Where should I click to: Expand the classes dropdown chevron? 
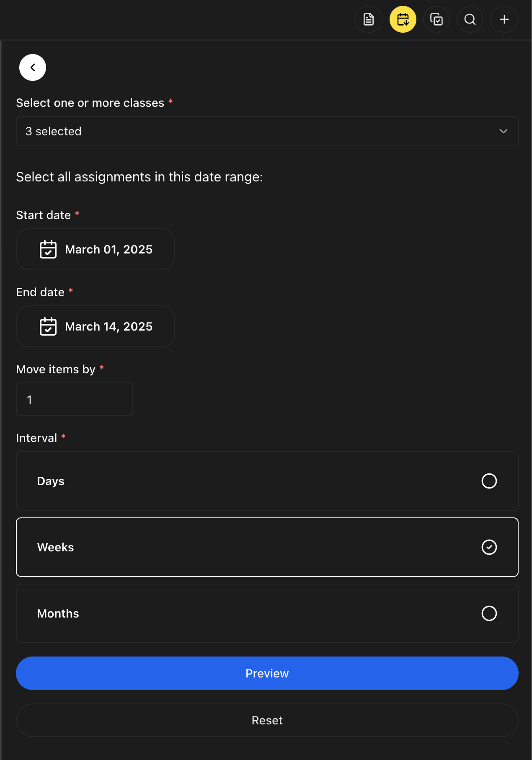(x=503, y=131)
